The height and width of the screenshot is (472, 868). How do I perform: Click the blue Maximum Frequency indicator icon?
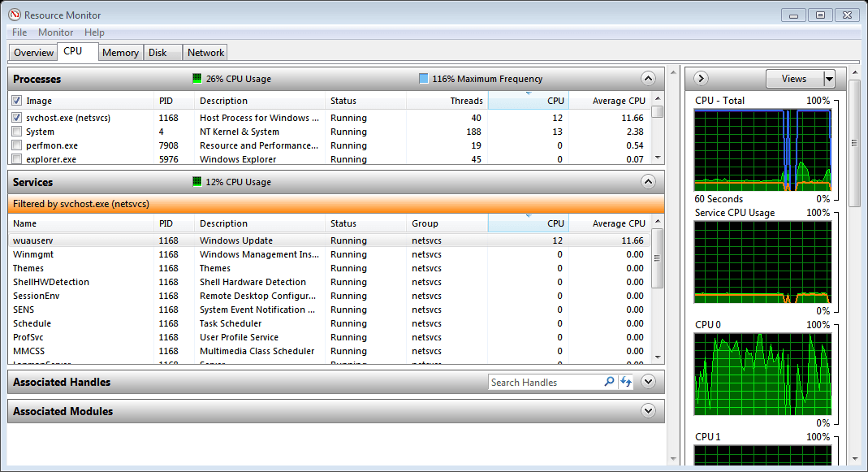pos(423,79)
